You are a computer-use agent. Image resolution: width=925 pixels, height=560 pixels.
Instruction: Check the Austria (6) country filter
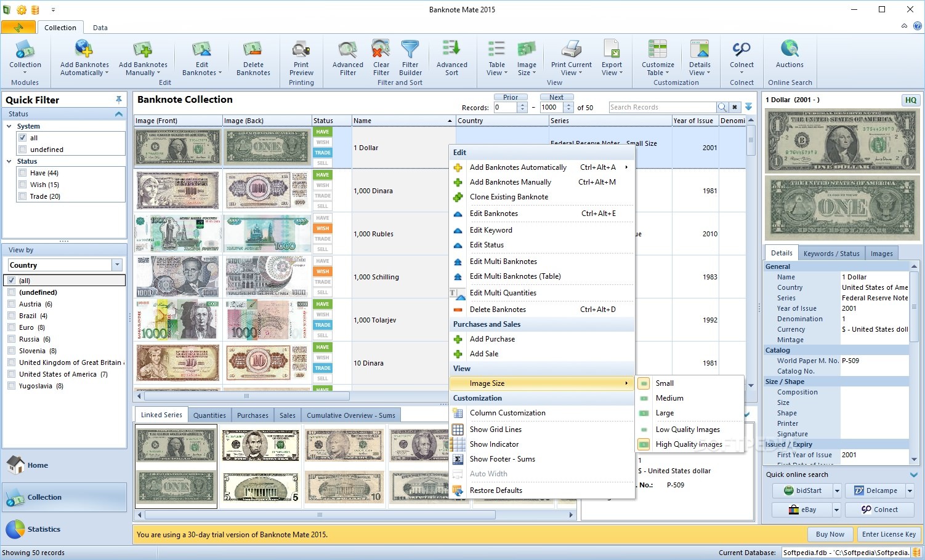click(11, 304)
